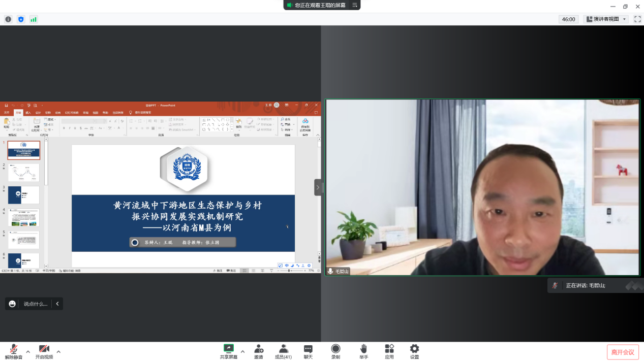Viewport: 644px width, 362px height.
Task: Open the Speaker View dropdown
Action: pos(605,19)
